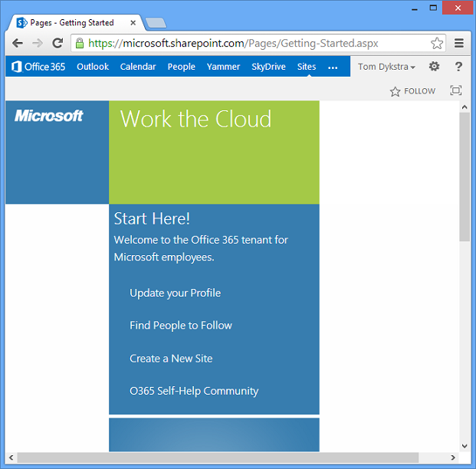Click the horizontal scrollbar thumb
This screenshot has width=476, height=469.
218,458
